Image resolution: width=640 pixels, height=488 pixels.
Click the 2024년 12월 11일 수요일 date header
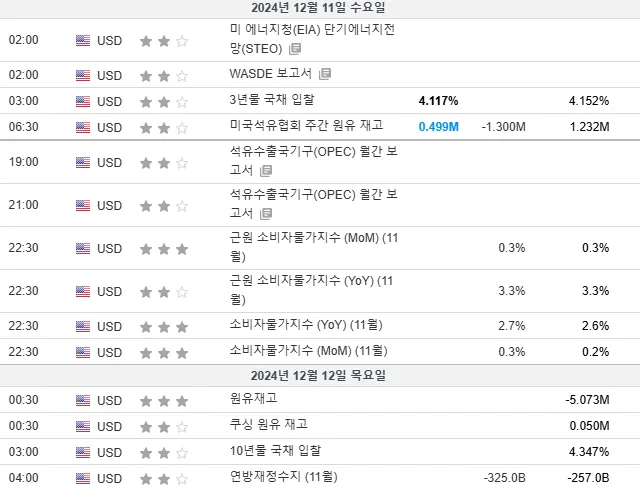click(x=318, y=7)
